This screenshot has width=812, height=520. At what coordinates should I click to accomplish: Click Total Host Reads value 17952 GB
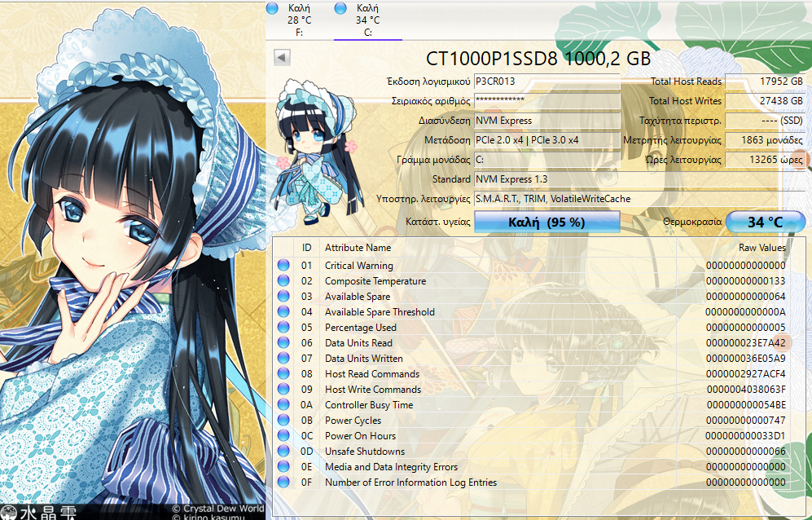pos(765,82)
